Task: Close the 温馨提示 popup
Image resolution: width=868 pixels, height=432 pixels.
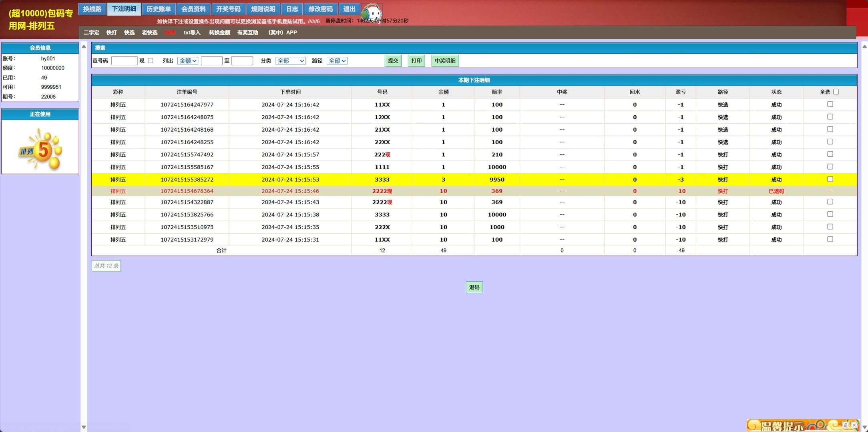Action: 854,425
